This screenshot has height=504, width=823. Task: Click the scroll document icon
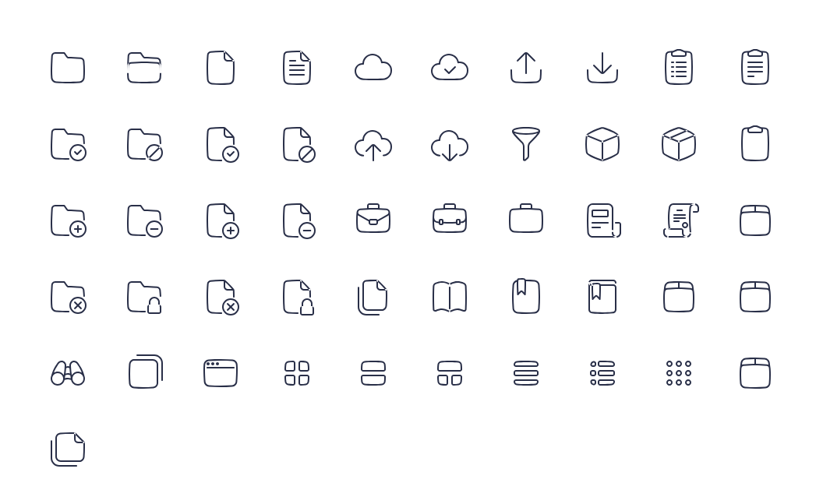pyautogui.click(x=680, y=220)
